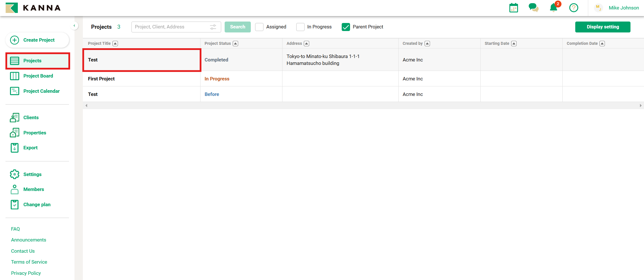Viewport: 644px width, 280px height.
Task: Sort by Project Title column arrow
Action: [x=115, y=44]
